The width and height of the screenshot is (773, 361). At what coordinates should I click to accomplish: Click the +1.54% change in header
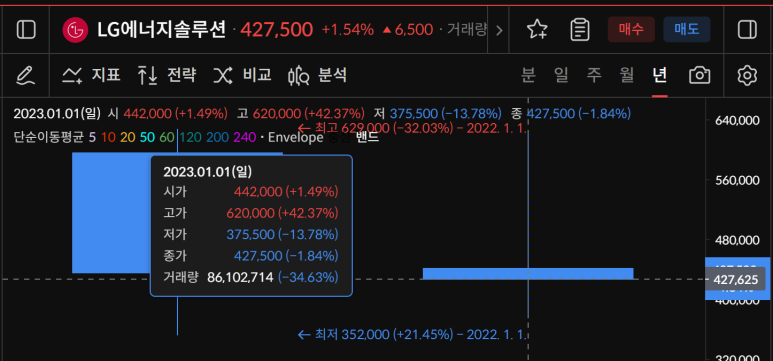tap(348, 30)
